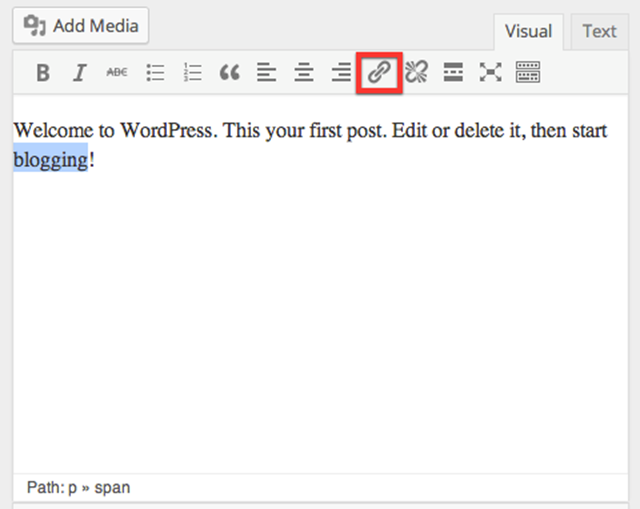This screenshot has width=640, height=509.
Task: Insert a bulleted list
Action: point(155,73)
